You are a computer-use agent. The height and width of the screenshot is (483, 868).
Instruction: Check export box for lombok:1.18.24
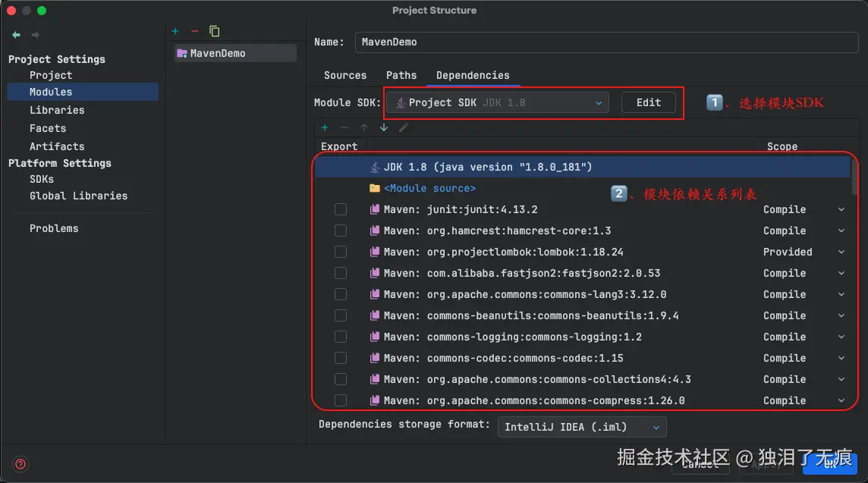[341, 252]
